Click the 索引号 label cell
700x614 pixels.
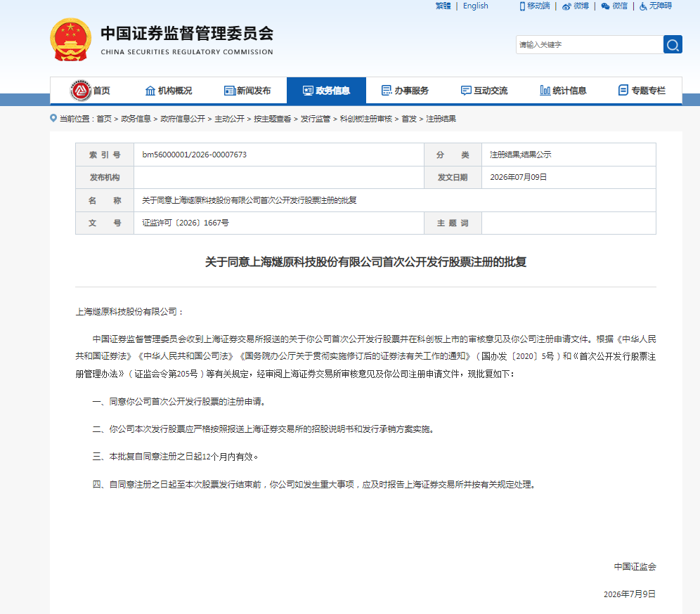tap(105, 155)
